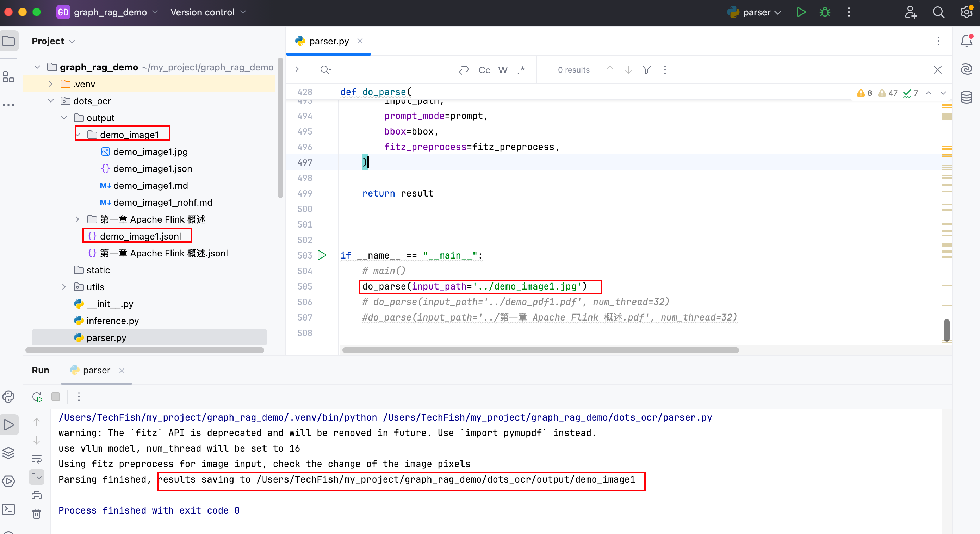Viewport: 980px width, 534px height.
Task: Collapse the output folder
Action: pos(64,118)
